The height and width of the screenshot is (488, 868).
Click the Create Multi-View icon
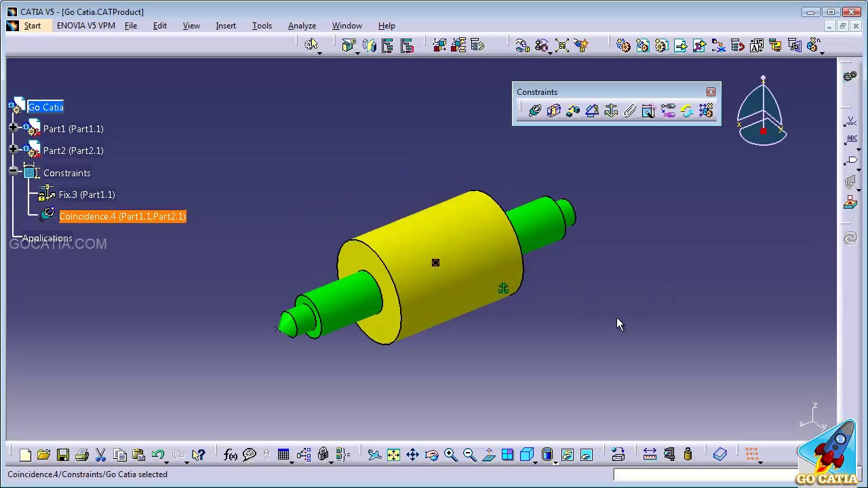[x=507, y=455]
